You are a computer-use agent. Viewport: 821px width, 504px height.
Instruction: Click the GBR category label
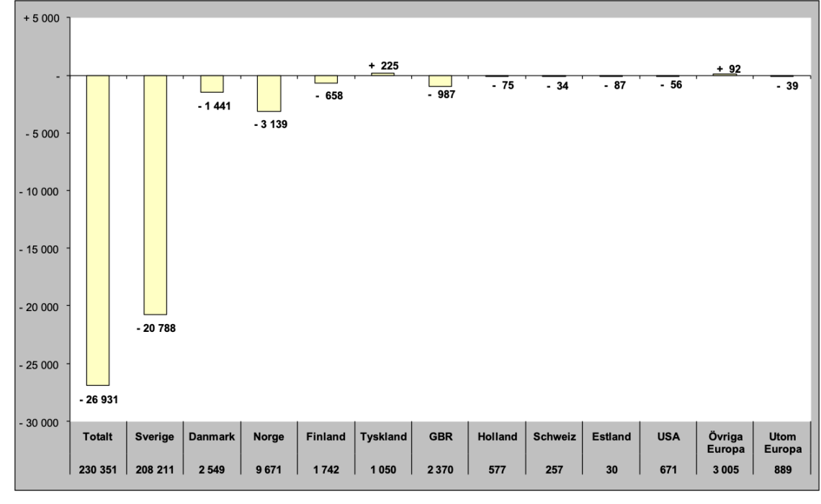click(x=440, y=437)
